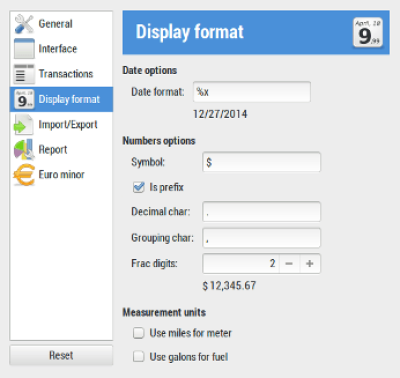Select the Import/Export green arrow icon
400x378 pixels.
24,124
